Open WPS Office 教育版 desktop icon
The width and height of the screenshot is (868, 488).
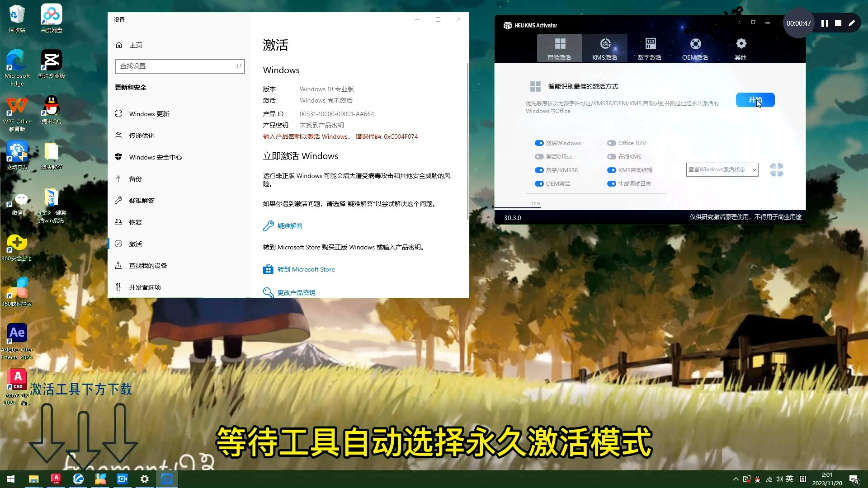coord(17,114)
